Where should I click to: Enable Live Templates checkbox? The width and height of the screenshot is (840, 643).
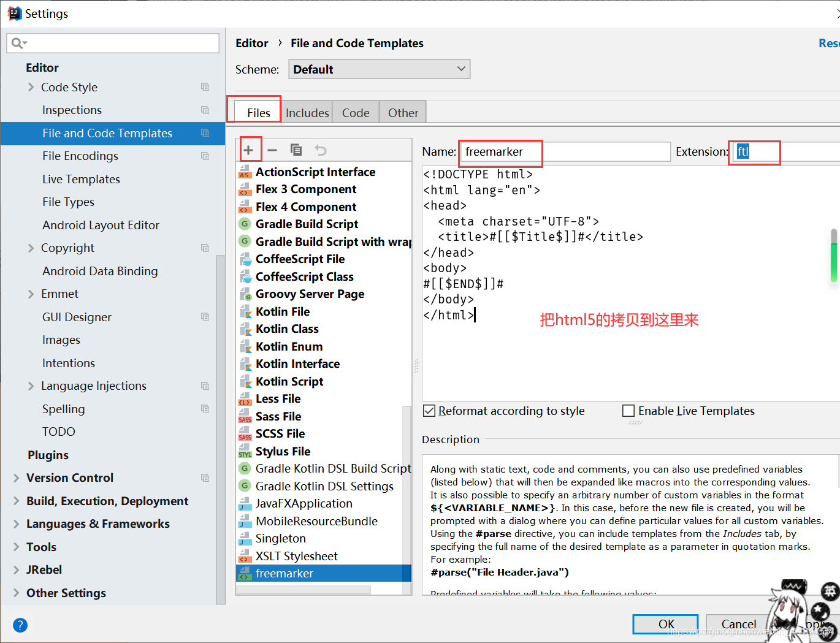(628, 411)
